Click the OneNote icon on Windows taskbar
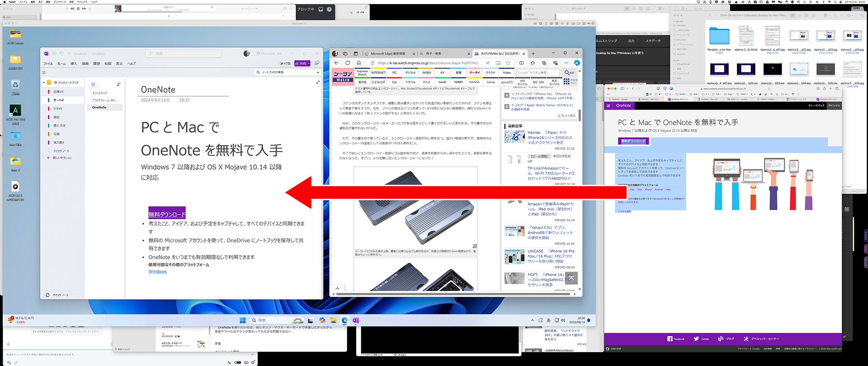The image size is (868, 366). tap(355, 320)
